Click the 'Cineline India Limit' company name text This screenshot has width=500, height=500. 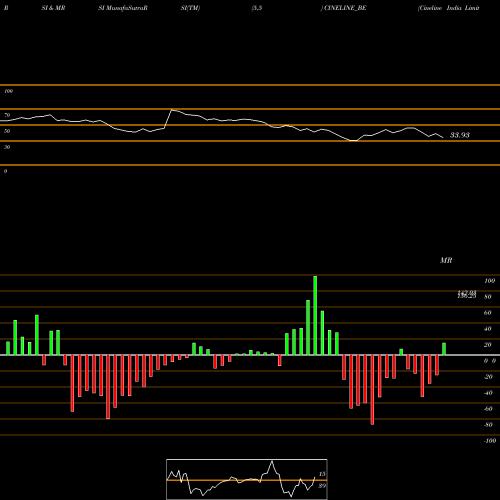click(449, 8)
